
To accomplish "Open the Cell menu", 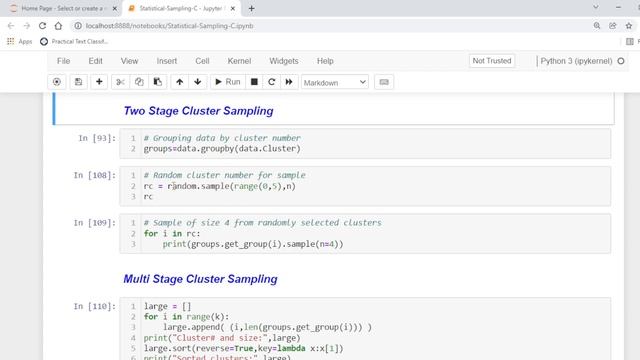I will point(202,61).
